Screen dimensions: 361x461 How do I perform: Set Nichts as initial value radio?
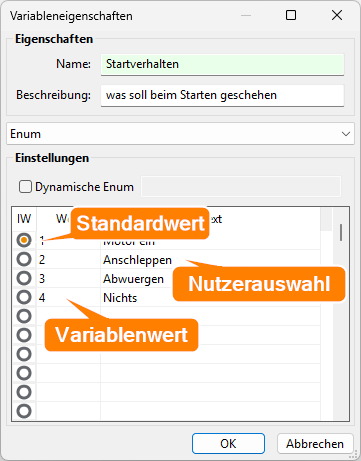click(24, 297)
